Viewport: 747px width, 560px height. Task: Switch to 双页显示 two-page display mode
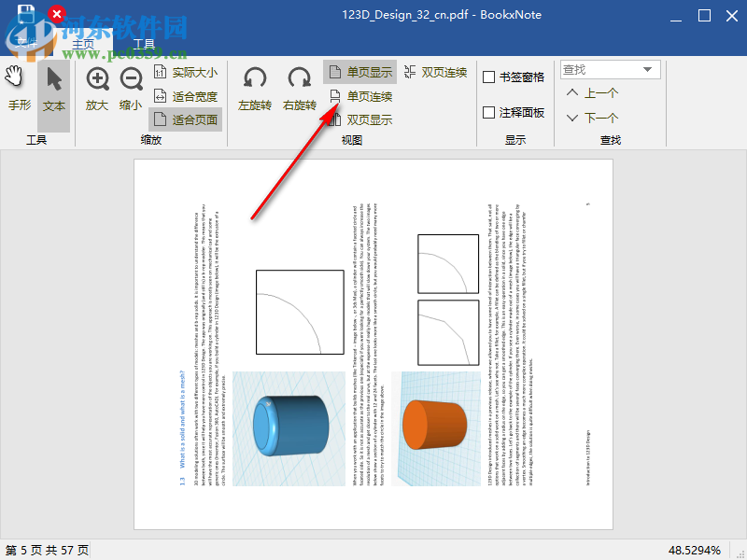[x=364, y=119]
